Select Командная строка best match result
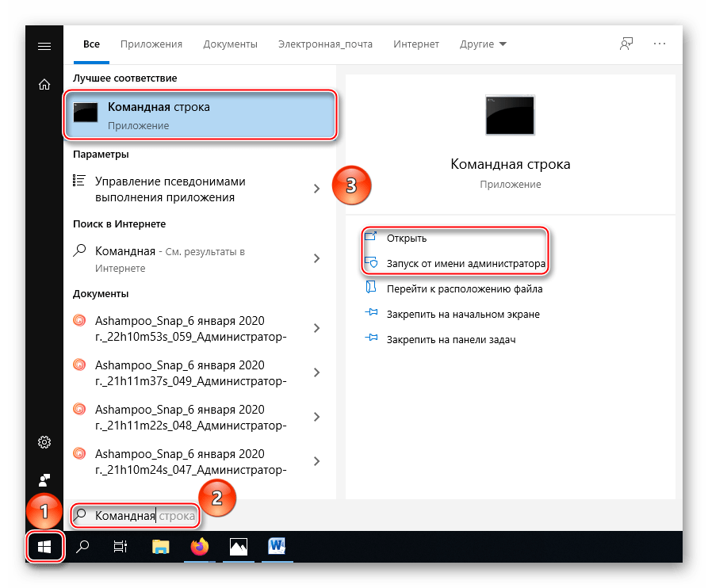 pos(200,115)
